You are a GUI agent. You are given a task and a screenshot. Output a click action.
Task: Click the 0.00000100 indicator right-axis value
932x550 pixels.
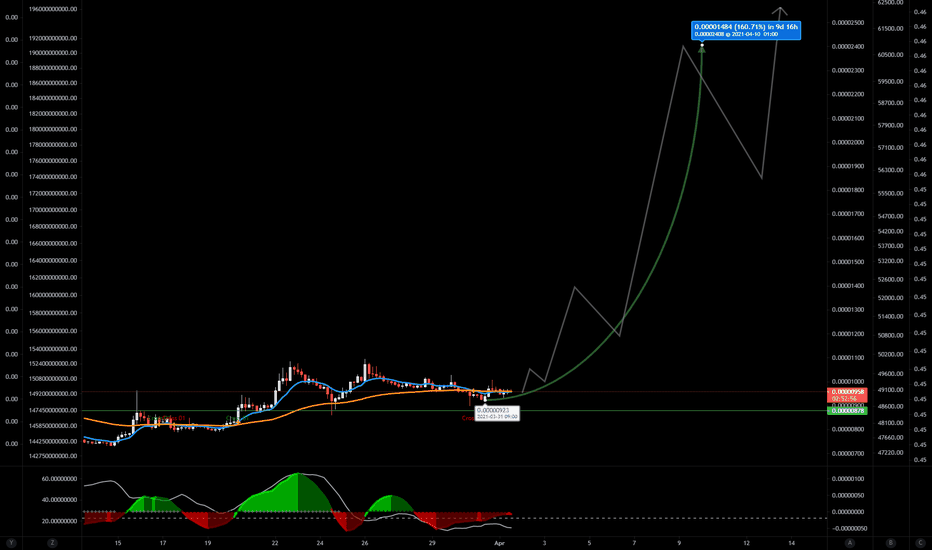click(x=848, y=479)
